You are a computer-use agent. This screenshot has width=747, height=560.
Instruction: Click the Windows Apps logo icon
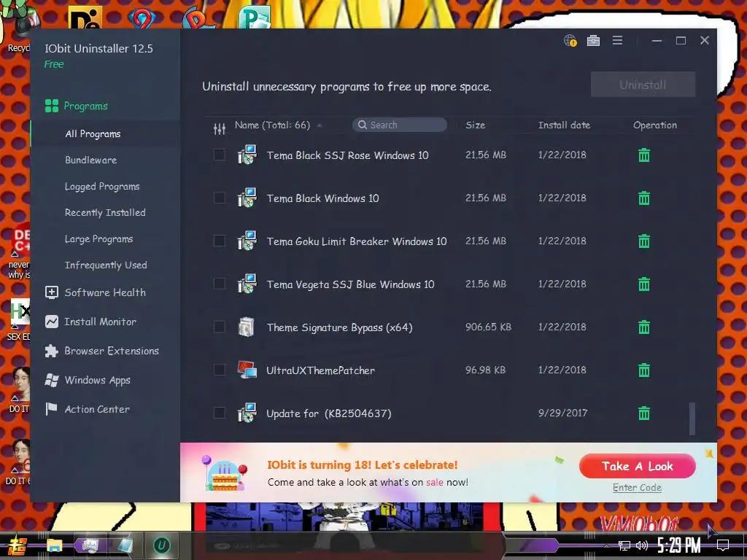52,380
